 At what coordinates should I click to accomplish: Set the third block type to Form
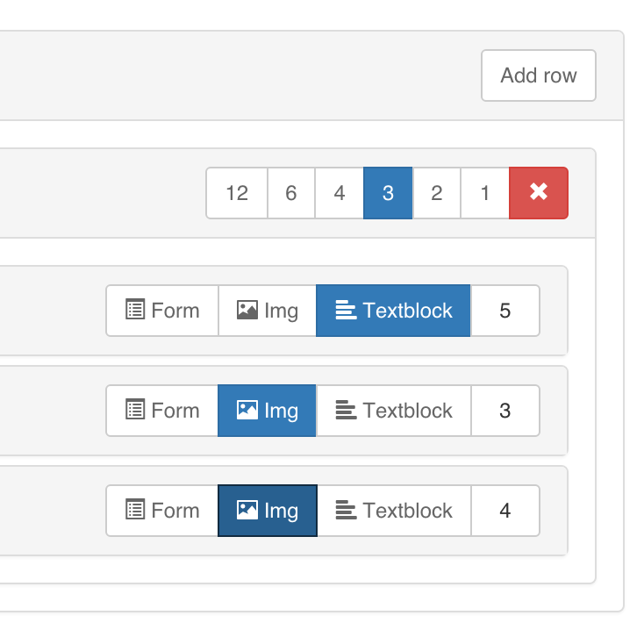tap(162, 511)
